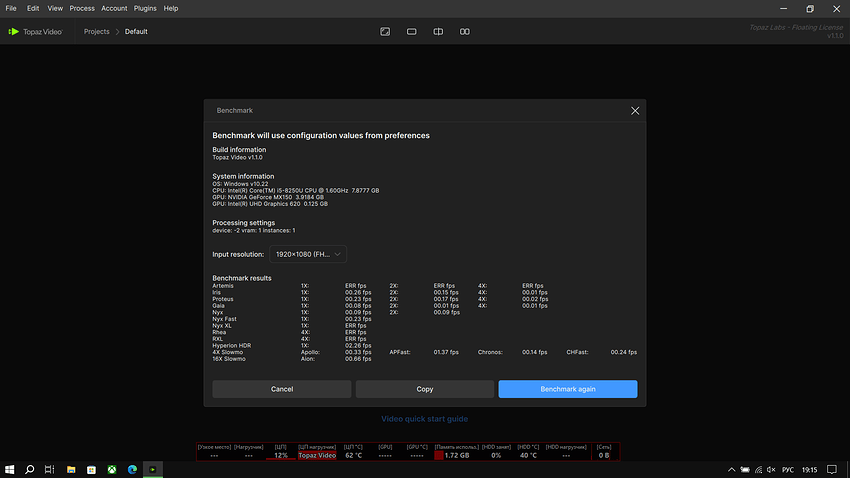Viewport: 850px width, 478px height.
Task: Copy benchmark results with Copy button
Action: [425, 389]
